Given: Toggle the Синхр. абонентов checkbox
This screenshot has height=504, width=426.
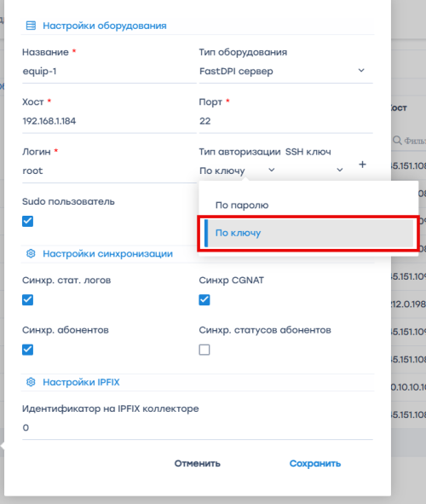Looking at the screenshot, I should click(27, 350).
